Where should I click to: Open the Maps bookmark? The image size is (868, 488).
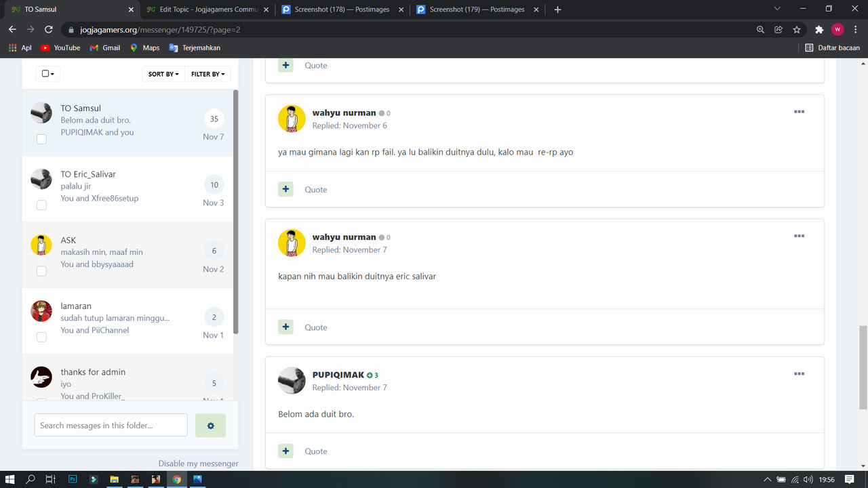pos(144,48)
